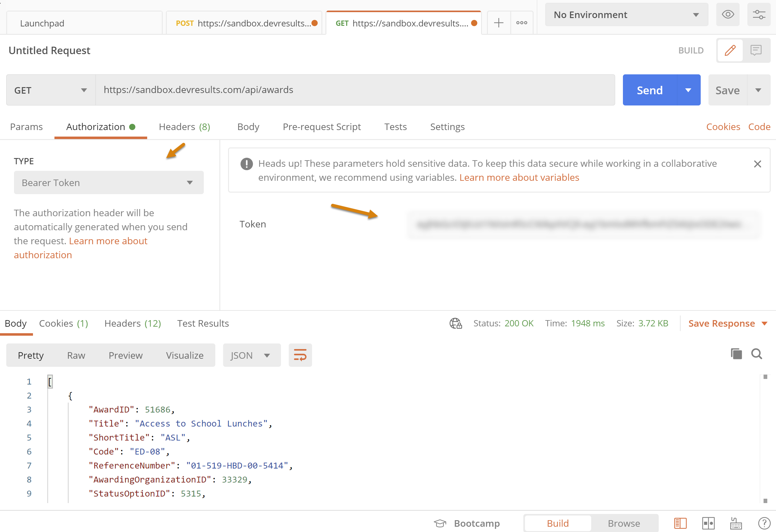Screen dimensions: 776x532
Task: Click the pencil build mode icon
Action: [730, 50]
